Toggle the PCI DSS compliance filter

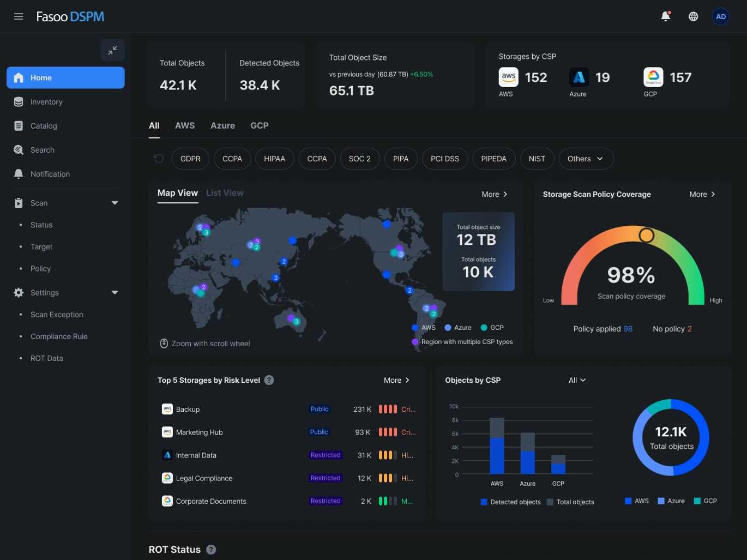(x=444, y=158)
